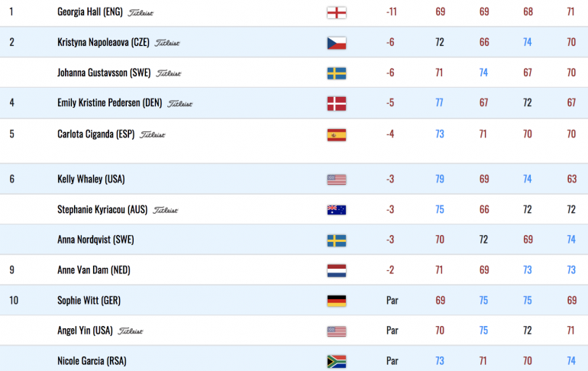Click the South Africa flag for Nicole Garcia

(x=336, y=362)
